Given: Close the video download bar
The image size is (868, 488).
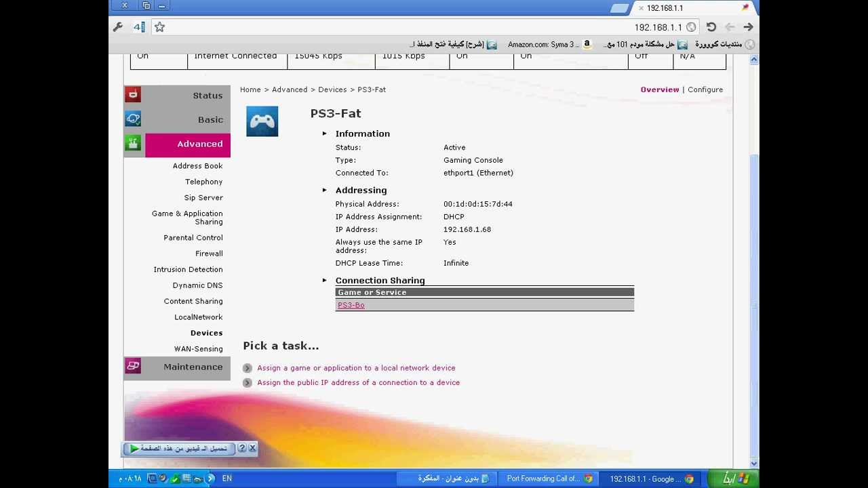Looking at the screenshot, I should 252,449.
